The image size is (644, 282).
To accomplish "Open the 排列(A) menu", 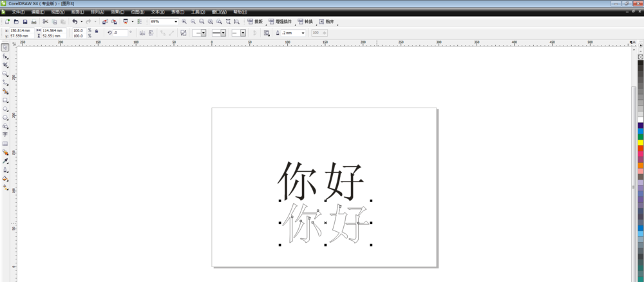I will tap(98, 12).
